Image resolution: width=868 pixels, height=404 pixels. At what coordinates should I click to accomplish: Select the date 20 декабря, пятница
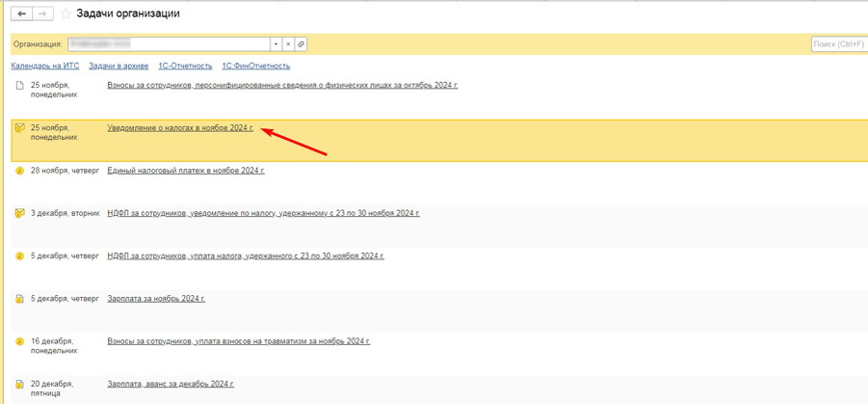[x=52, y=389]
